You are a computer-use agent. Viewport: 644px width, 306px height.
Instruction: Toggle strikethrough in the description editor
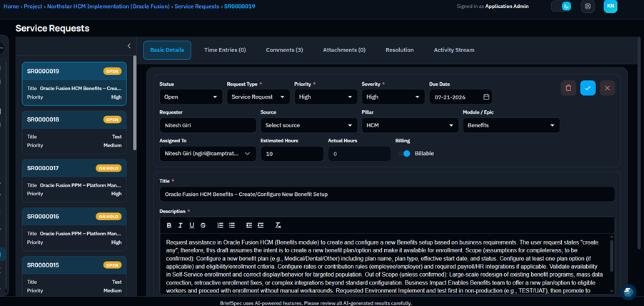203,225
